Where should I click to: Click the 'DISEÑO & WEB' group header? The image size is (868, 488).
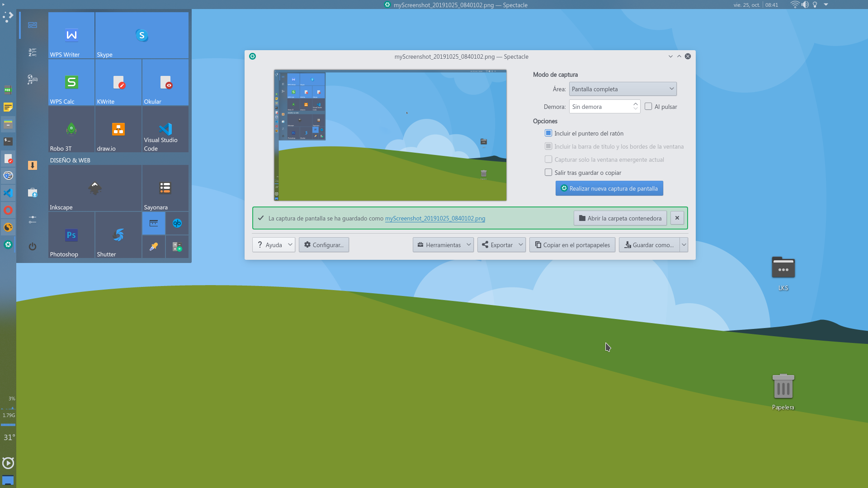[x=70, y=160]
